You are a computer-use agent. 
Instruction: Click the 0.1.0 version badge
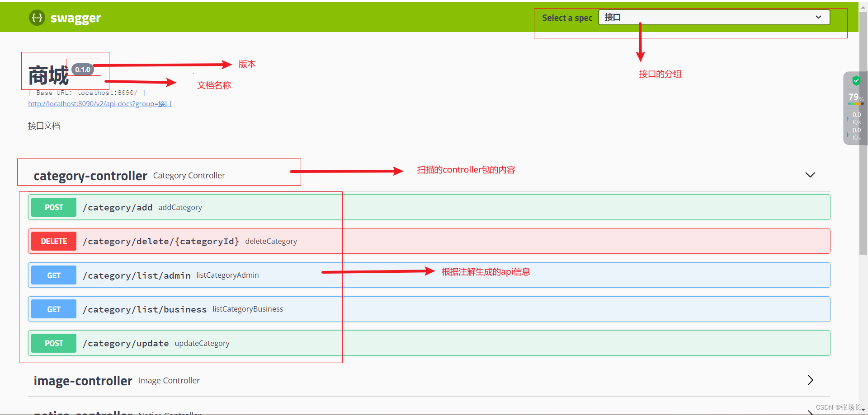point(83,70)
